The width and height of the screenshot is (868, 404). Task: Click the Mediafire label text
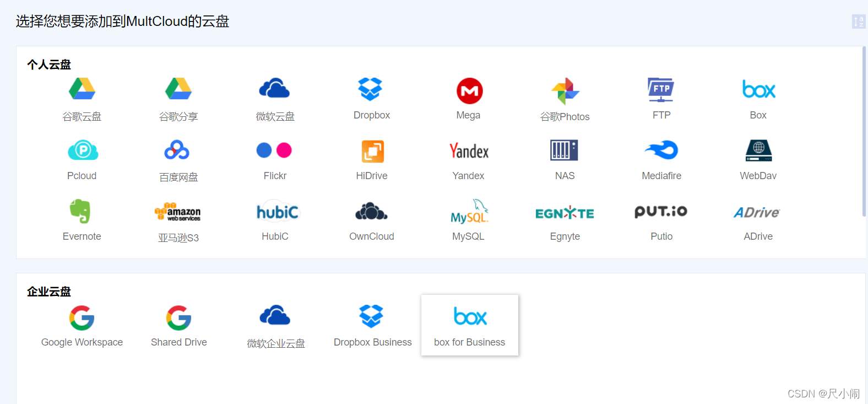tap(661, 176)
